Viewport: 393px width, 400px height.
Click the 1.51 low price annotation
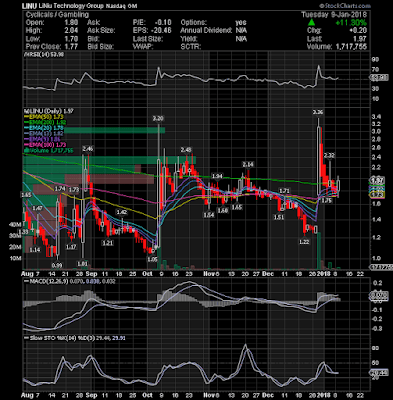[x=279, y=217]
